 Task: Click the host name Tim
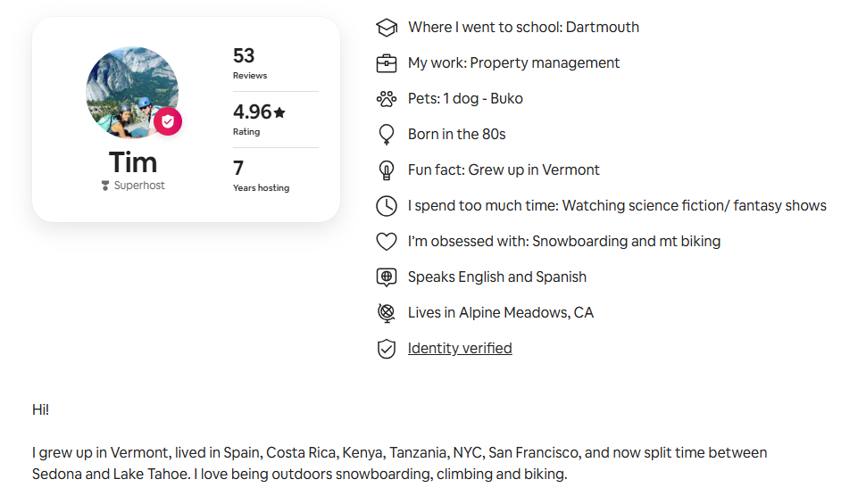coord(132,162)
